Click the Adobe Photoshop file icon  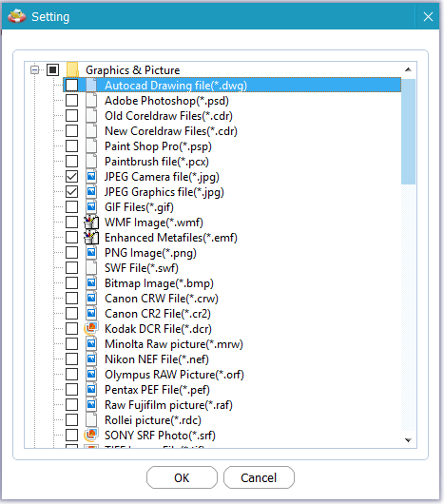click(x=91, y=100)
